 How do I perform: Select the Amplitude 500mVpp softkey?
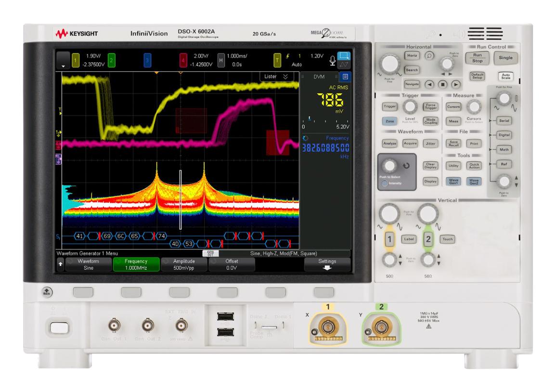184,264
